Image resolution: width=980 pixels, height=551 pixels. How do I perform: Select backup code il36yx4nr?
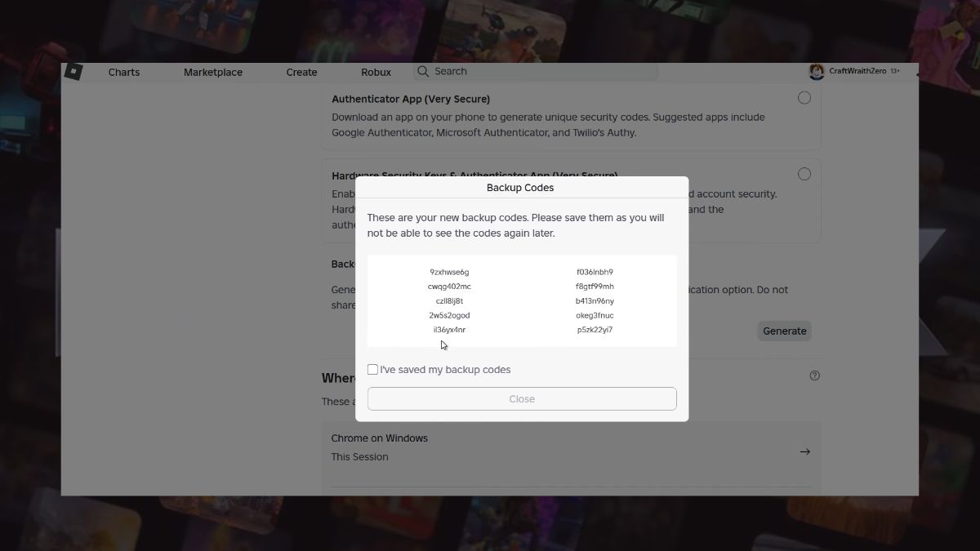pos(449,330)
